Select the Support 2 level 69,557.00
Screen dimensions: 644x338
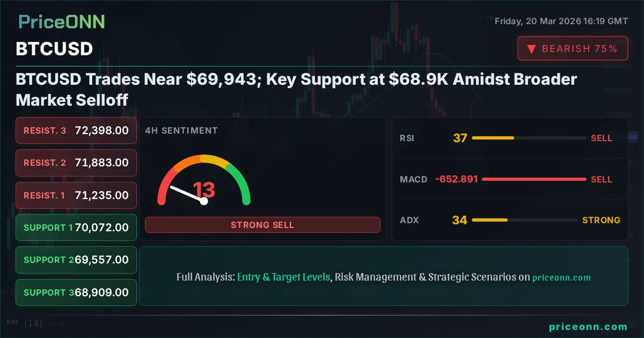76,260
